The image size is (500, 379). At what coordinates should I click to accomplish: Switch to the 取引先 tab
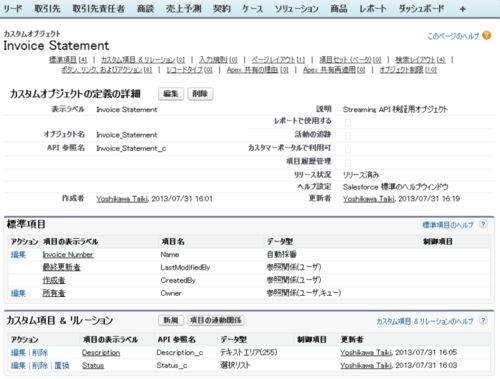(x=48, y=9)
